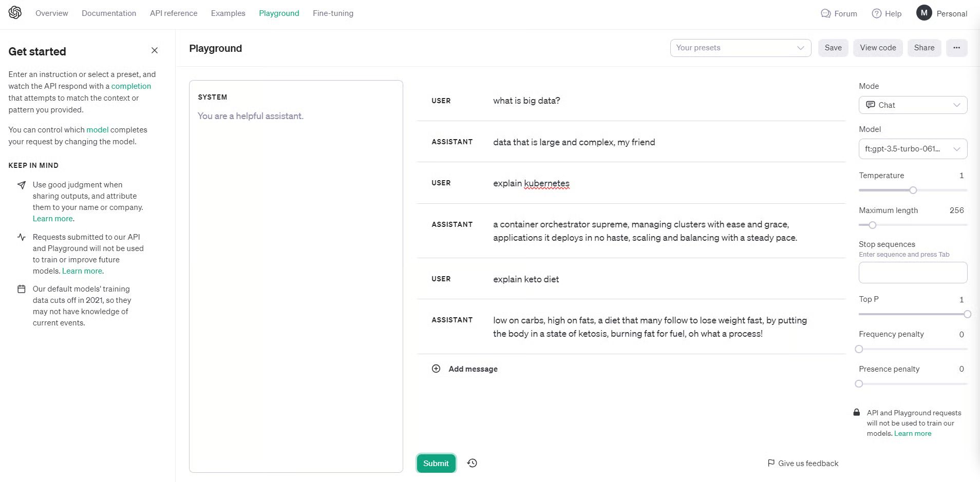Click the flag icon for feedback
980x482 pixels.
tap(771, 463)
